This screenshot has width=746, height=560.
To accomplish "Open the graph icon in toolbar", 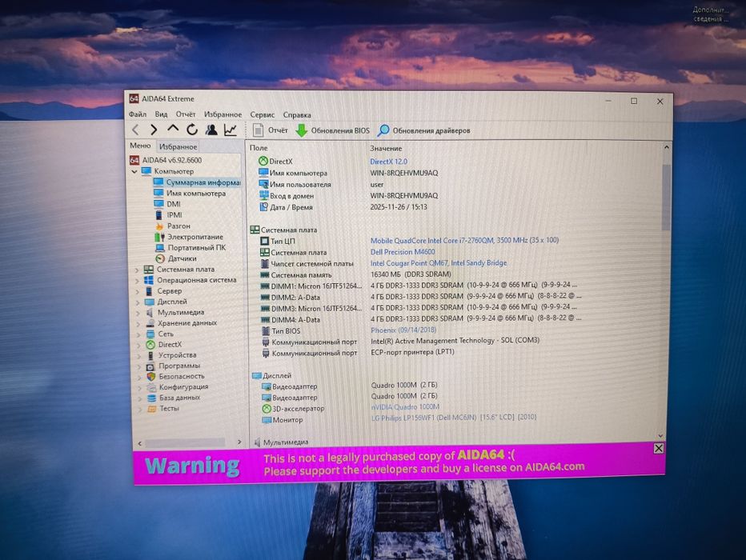I will point(231,130).
